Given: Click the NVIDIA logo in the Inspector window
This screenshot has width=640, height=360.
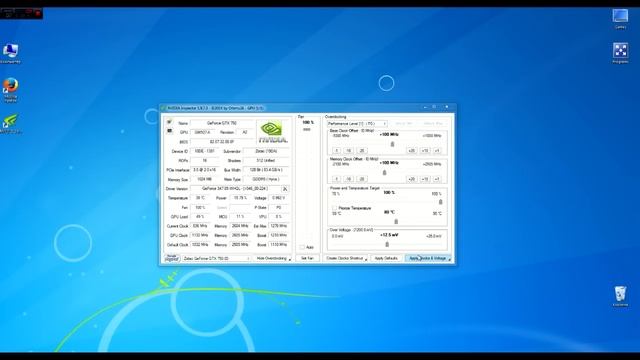Looking at the screenshot, I should [273, 132].
